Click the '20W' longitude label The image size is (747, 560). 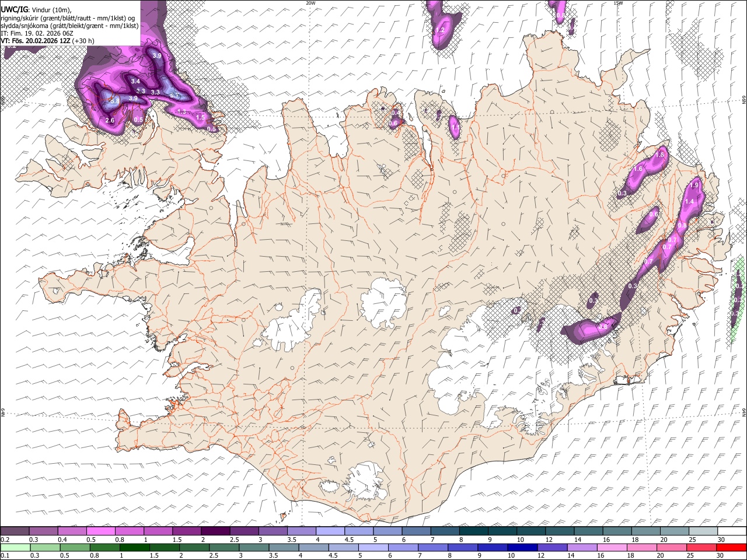[x=310, y=3]
